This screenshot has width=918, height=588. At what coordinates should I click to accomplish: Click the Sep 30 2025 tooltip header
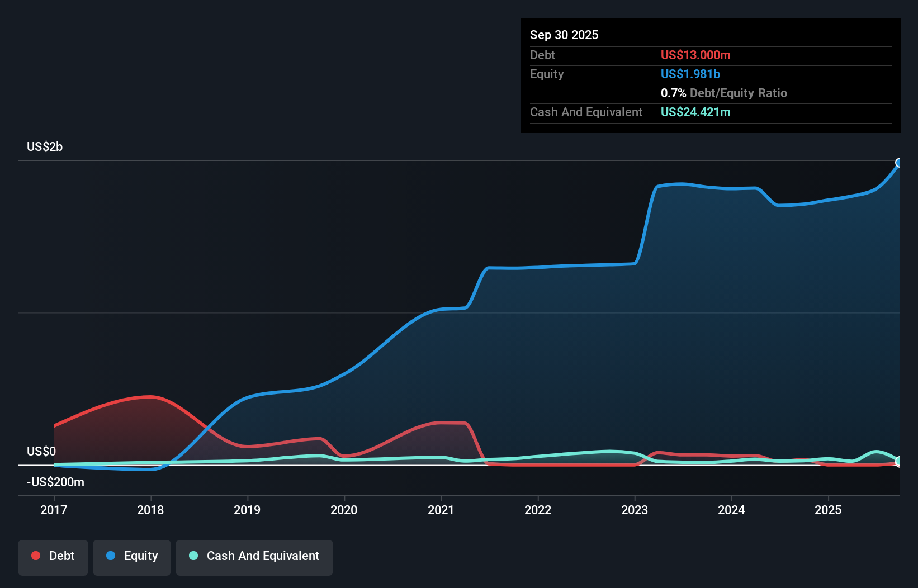point(564,35)
